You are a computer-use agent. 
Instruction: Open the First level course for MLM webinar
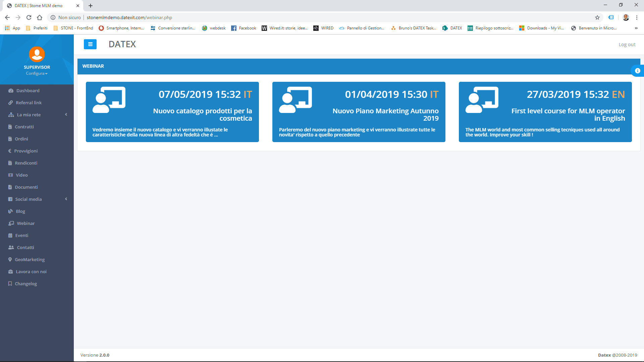545,112
